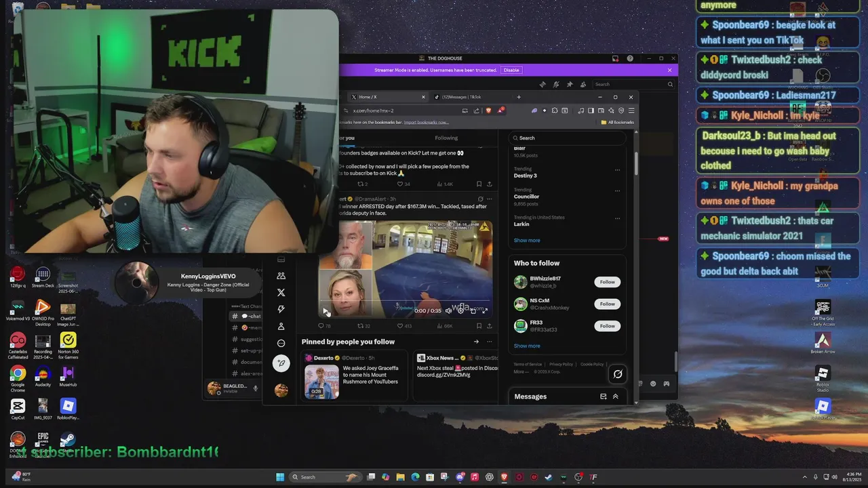
Task: Open the Brave hamburger menu
Action: click(x=631, y=110)
